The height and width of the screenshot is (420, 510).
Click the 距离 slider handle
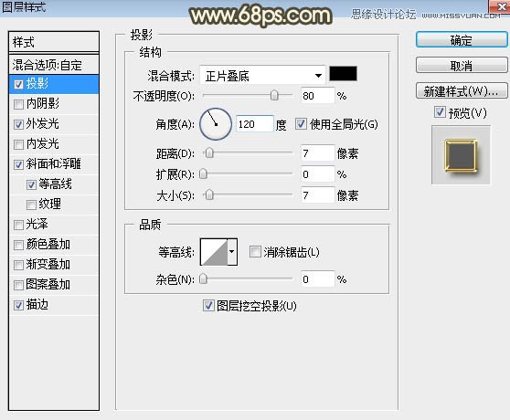pos(209,152)
